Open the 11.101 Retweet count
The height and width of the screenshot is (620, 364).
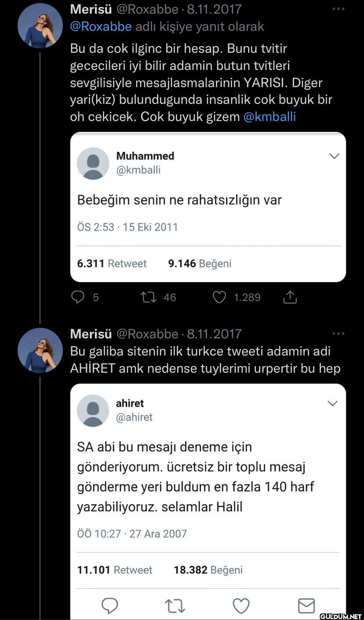coord(114,570)
